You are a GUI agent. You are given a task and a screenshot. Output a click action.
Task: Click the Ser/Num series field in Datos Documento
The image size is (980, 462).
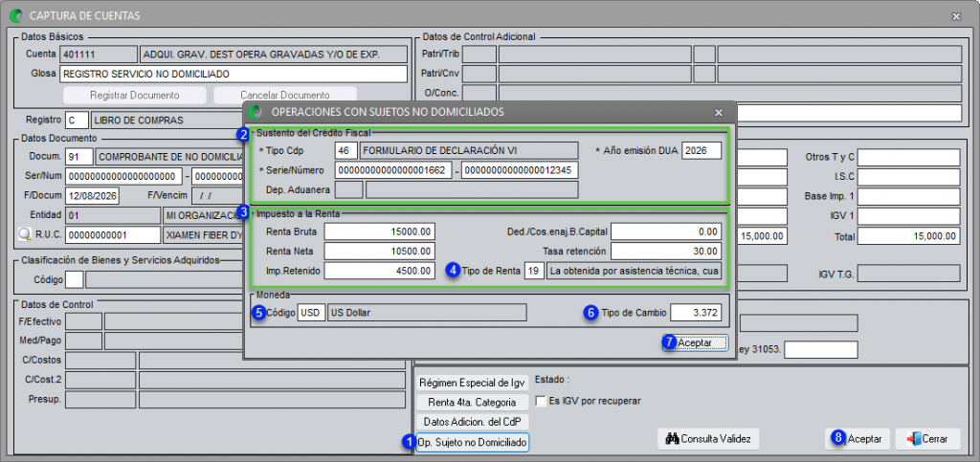pos(123,176)
